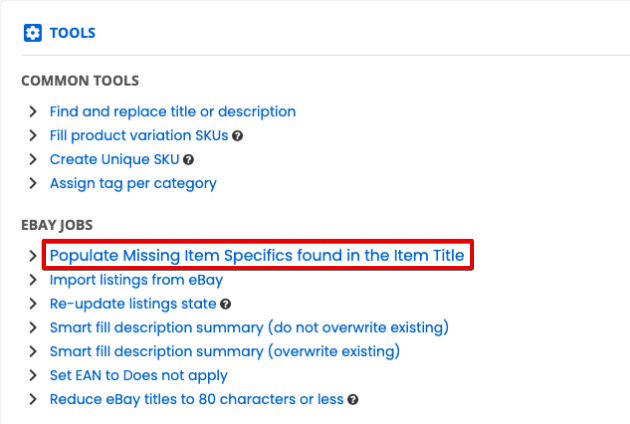Image resolution: width=630 pixels, height=424 pixels.
Task: Expand chevron beside Find and replace title
Action: tap(33, 111)
